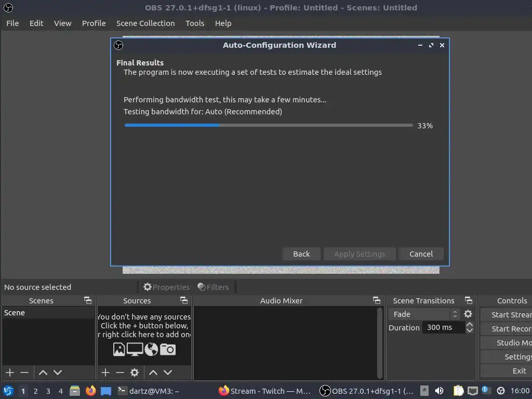This screenshot has width=532, height=399.
Task: Click the display capture monitor icon
Action: (x=135, y=349)
